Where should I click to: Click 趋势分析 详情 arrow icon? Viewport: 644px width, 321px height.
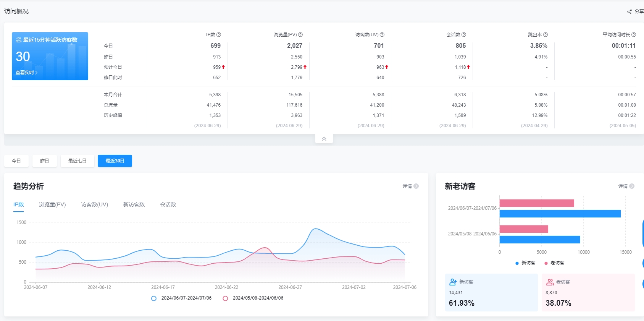(x=416, y=186)
